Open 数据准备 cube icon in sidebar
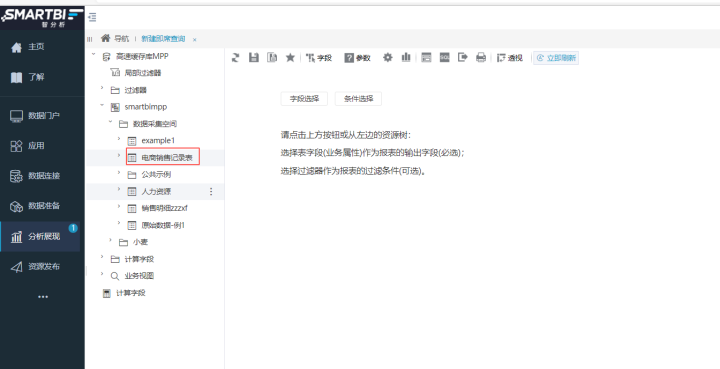The width and height of the screenshot is (720, 369). pos(17,207)
